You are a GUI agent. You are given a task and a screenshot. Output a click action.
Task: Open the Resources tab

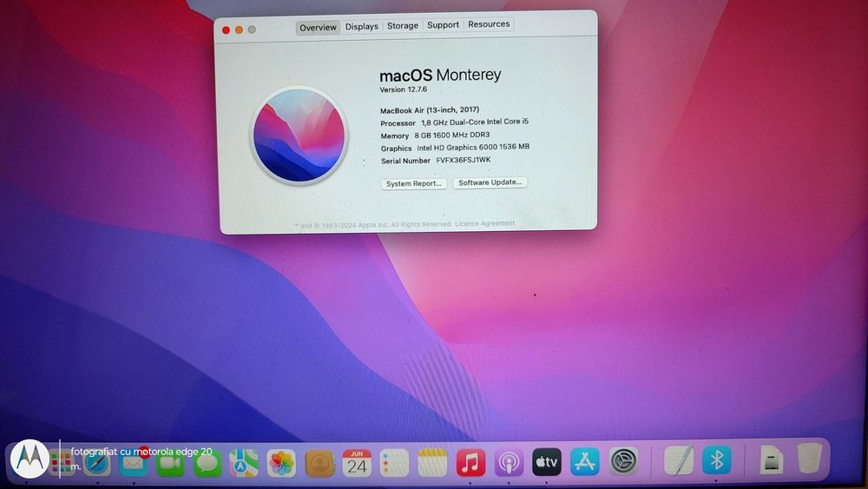489,24
